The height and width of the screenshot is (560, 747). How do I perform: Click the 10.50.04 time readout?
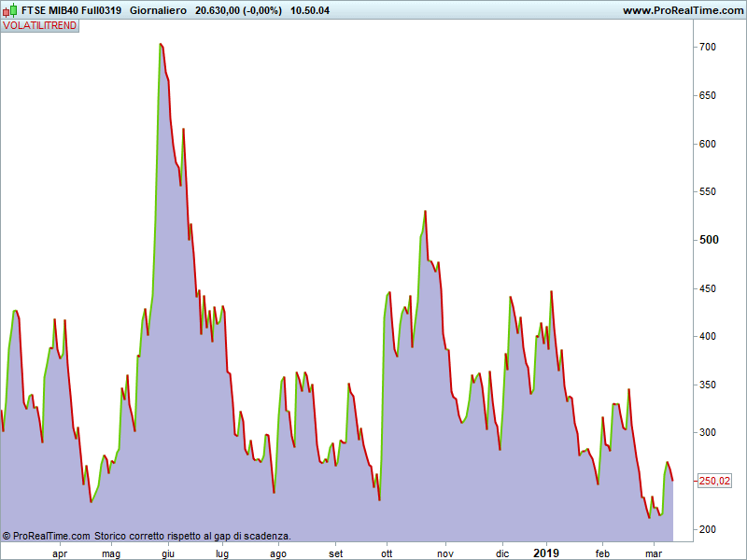coord(310,10)
